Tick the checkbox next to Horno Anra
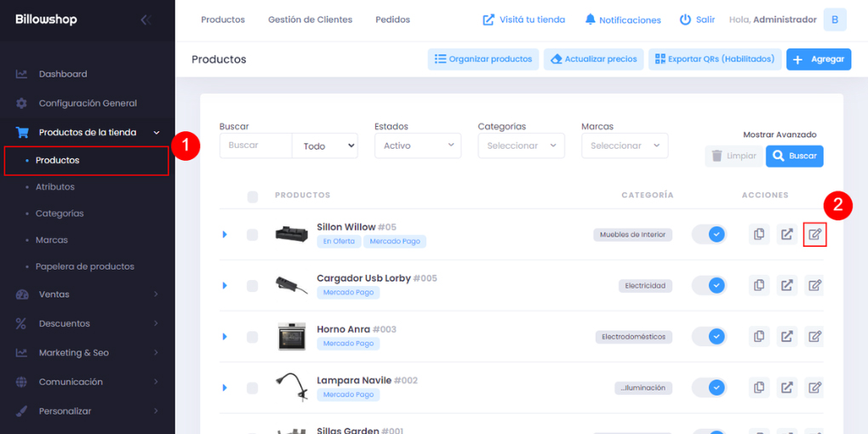Viewport: 868px width, 434px height. [x=252, y=337]
